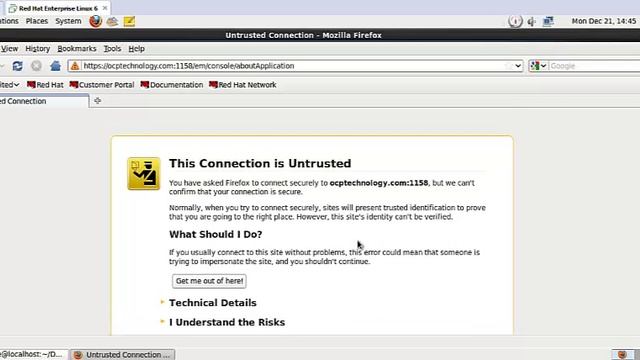640x360 pixels.
Task: Click the heading This Connection is Untrusted
Action: click(260, 163)
